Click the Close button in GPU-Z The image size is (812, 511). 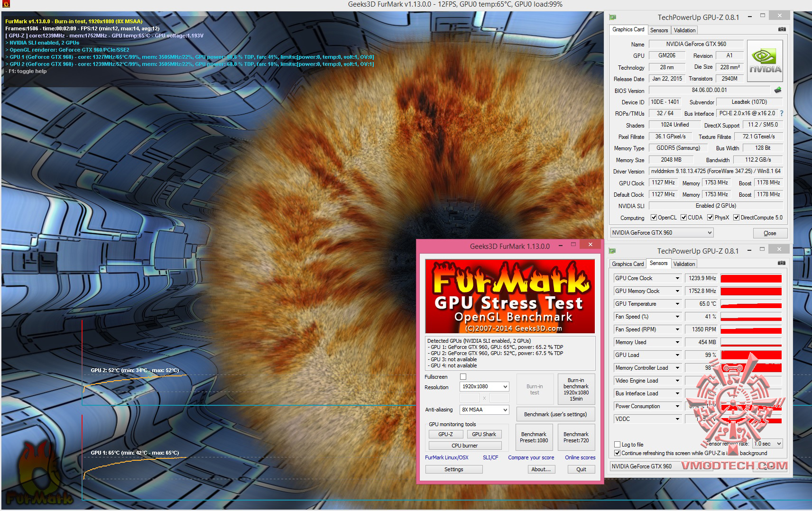point(770,233)
